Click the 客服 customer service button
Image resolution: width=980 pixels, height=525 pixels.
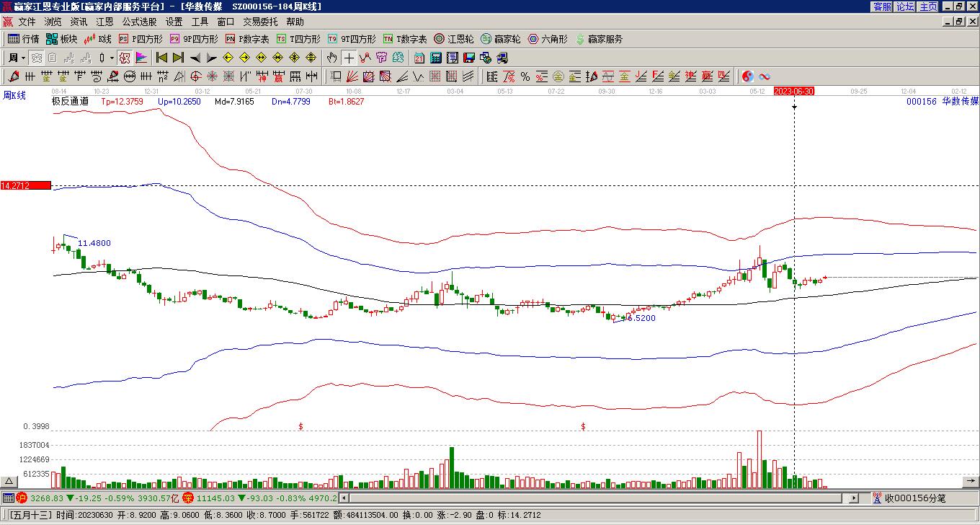[x=882, y=6]
